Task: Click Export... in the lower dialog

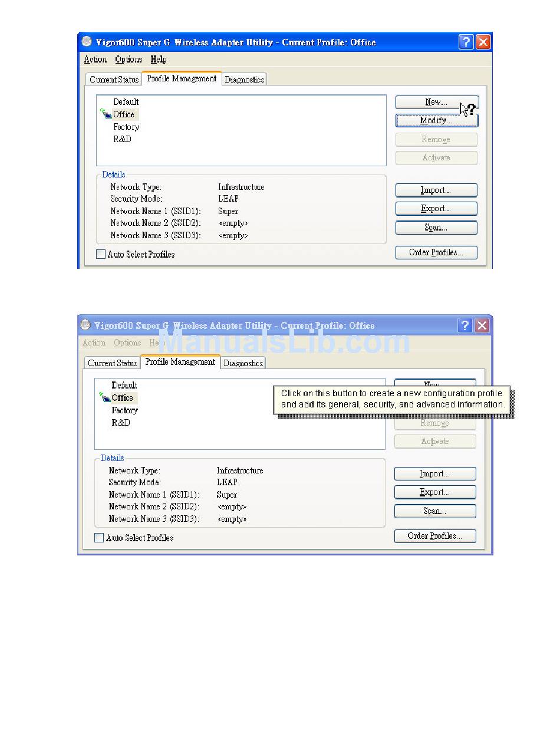Action: click(x=435, y=492)
